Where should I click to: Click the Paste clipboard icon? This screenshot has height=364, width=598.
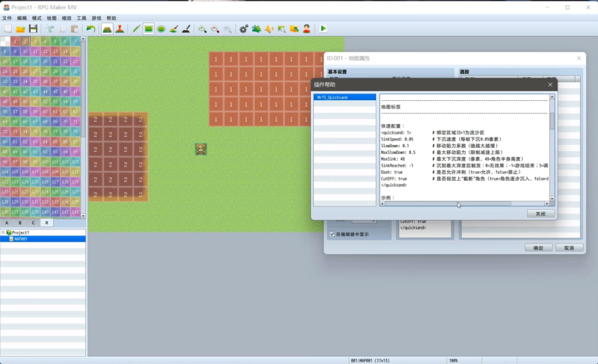pyautogui.click(x=75, y=28)
